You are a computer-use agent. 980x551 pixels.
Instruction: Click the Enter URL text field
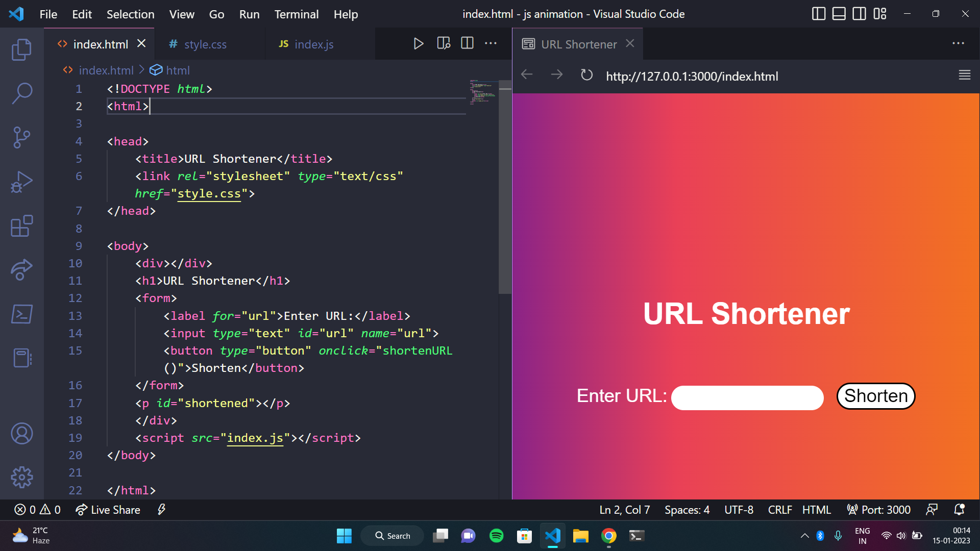747,397
